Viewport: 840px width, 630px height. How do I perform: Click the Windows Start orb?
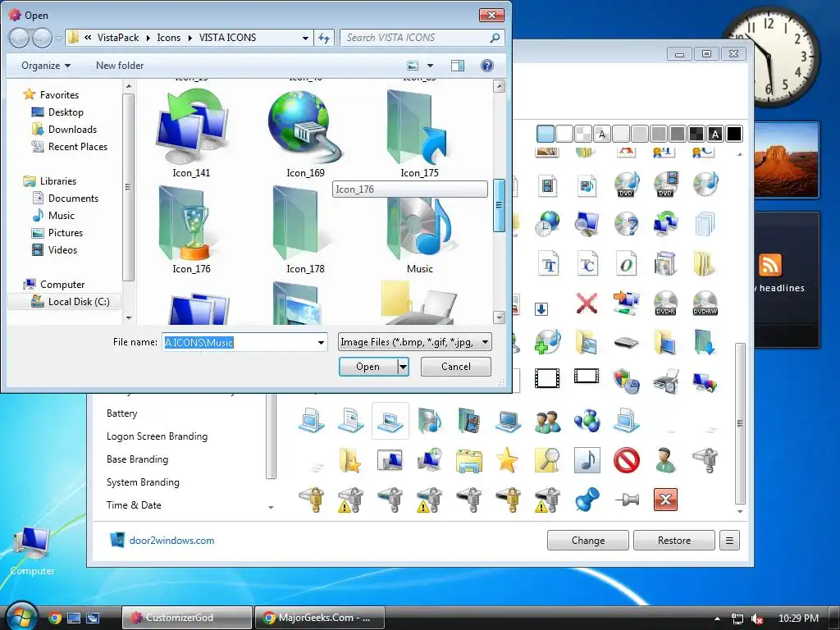coord(21,616)
